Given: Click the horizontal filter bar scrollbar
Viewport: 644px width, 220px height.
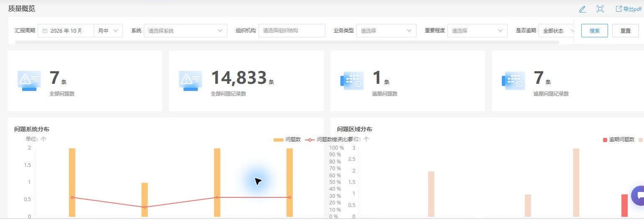Looking at the screenshot, I should [x=287, y=42].
